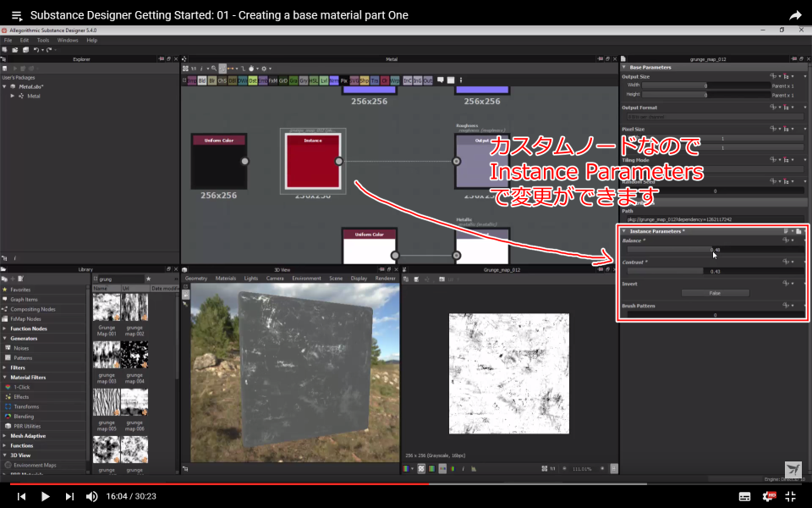Add a Normal (Nrm) node from toolbar
The height and width of the screenshot is (508, 812).
[334, 80]
